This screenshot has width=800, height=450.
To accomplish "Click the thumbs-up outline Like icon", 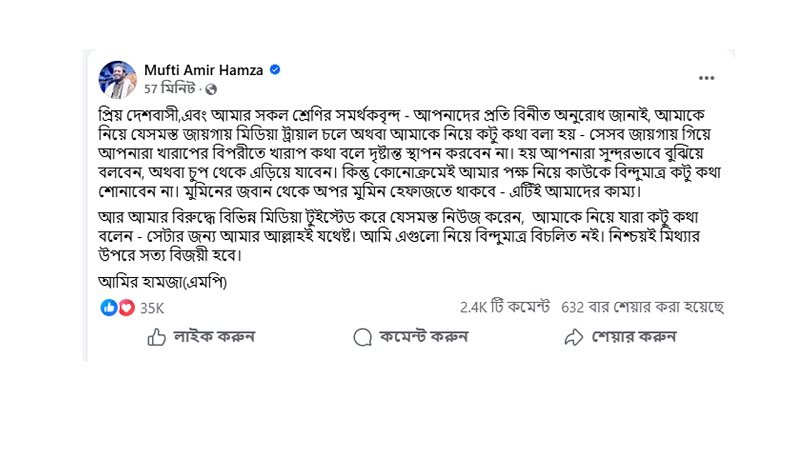I will [156, 338].
